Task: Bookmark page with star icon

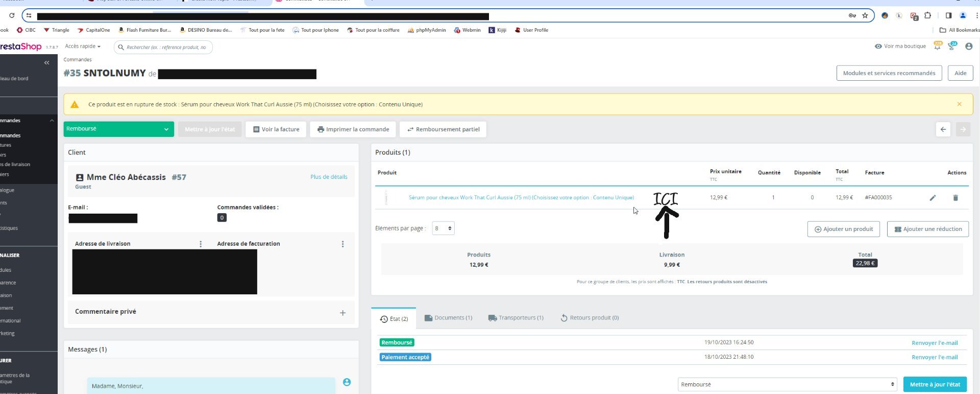Action: tap(865, 15)
